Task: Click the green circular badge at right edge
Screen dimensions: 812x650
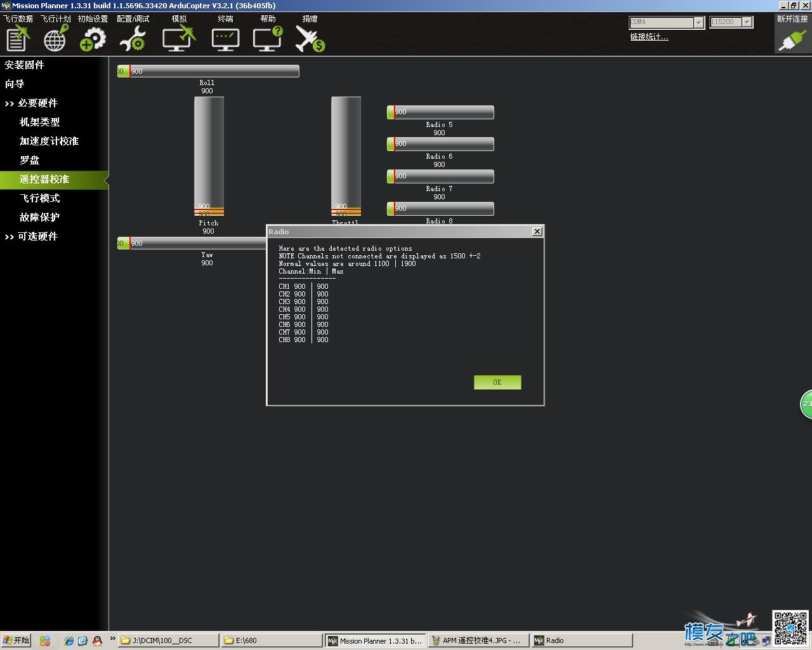Action: (x=806, y=405)
